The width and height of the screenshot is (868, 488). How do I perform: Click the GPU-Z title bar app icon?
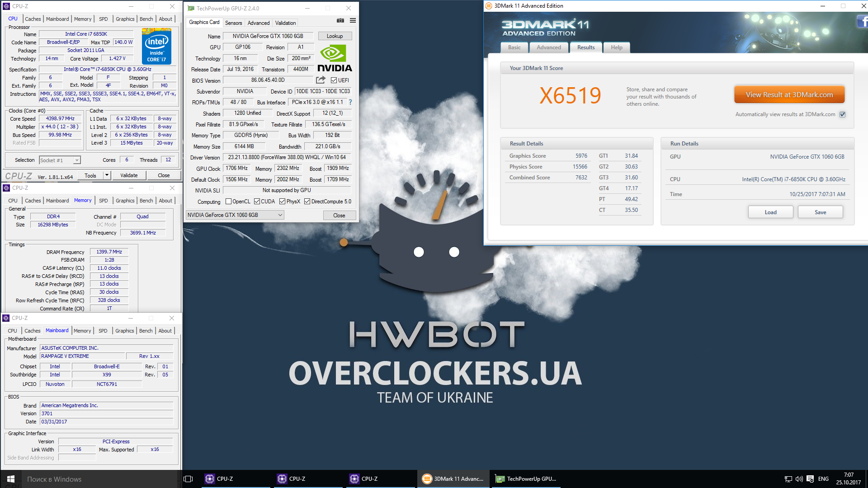(191, 9)
